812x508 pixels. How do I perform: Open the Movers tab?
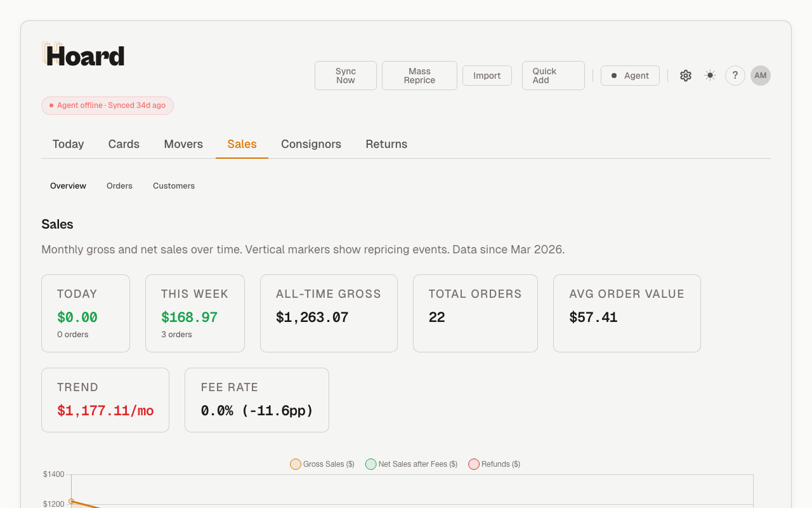coord(183,144)
